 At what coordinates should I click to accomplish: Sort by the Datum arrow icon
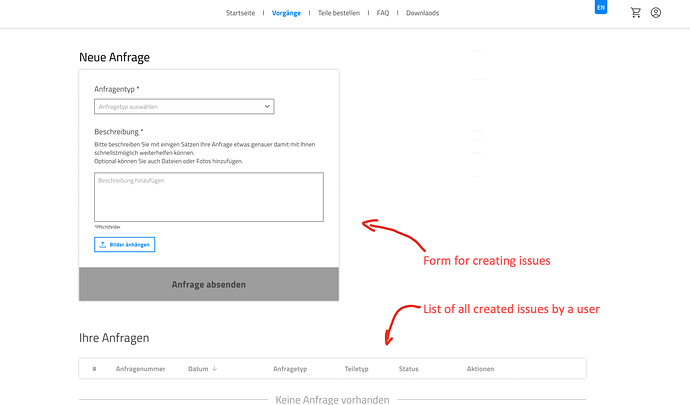point(214,369)
